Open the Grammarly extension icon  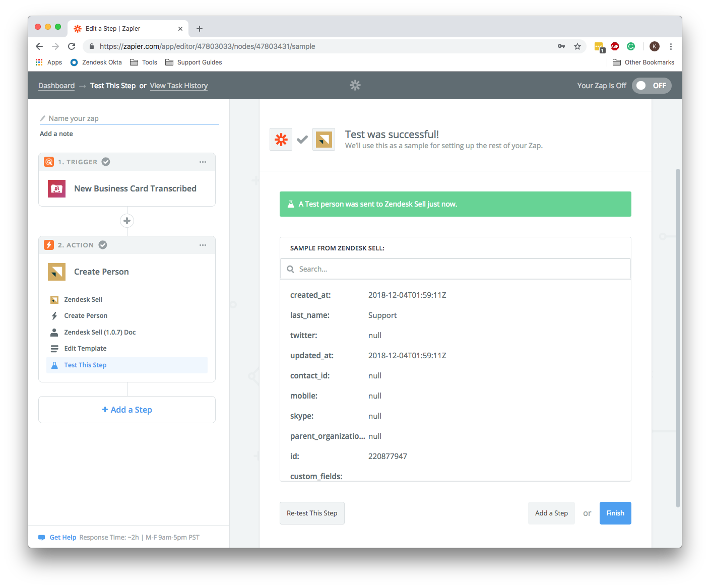click(631, 46)
